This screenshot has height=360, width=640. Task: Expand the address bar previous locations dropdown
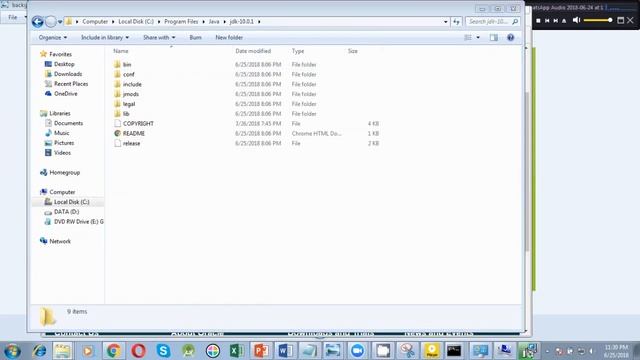pos(445,22)
